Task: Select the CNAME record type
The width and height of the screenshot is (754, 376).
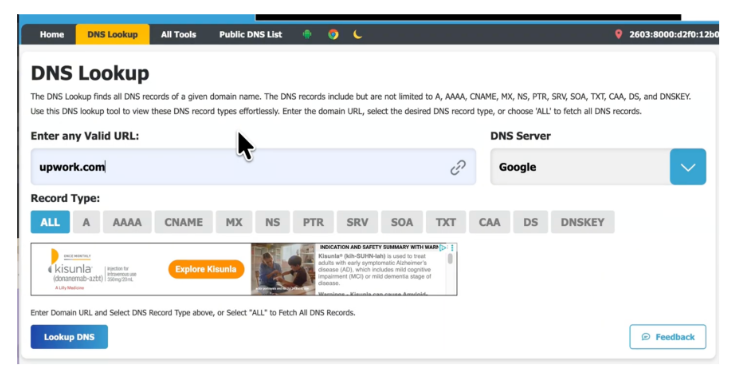Action: 184,222
